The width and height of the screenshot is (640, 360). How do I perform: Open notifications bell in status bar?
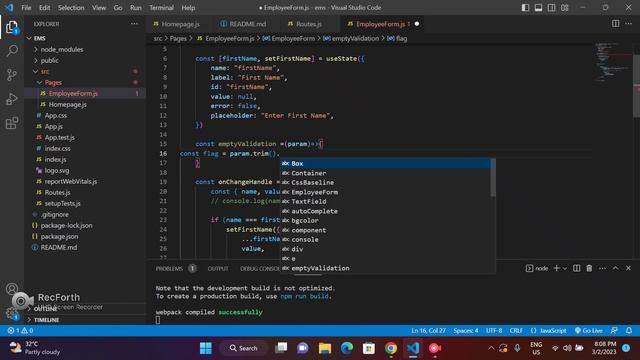[x=629, y=331]
